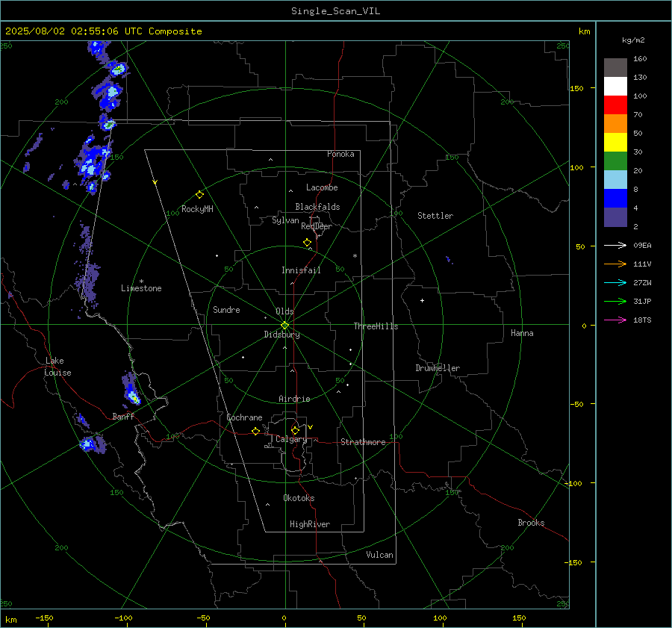Click the storm cell southwest of Banff

tap(93, 444)
